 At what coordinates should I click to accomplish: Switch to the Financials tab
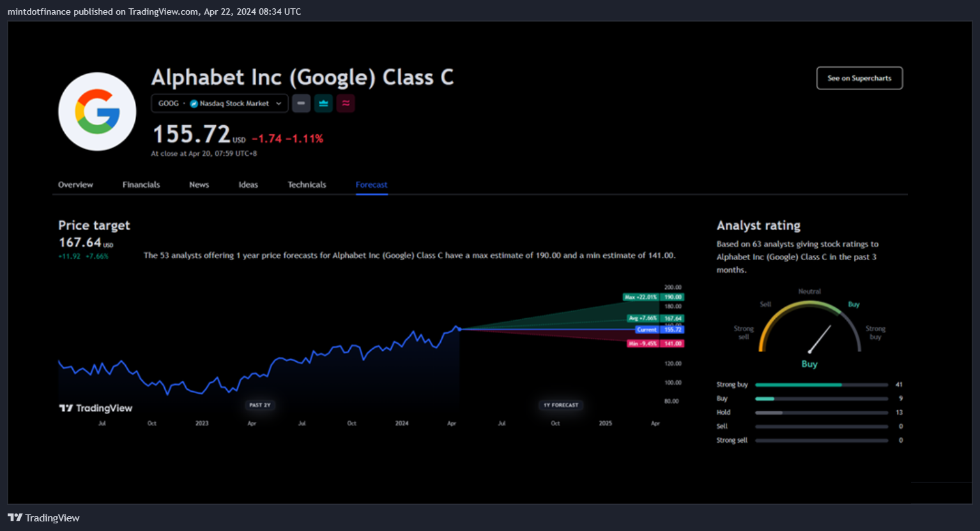141,185
